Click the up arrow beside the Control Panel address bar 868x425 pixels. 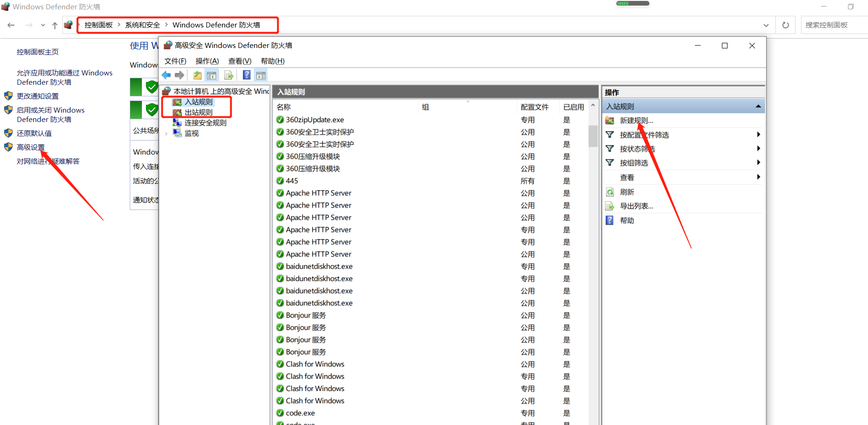(x=55, y=25)
